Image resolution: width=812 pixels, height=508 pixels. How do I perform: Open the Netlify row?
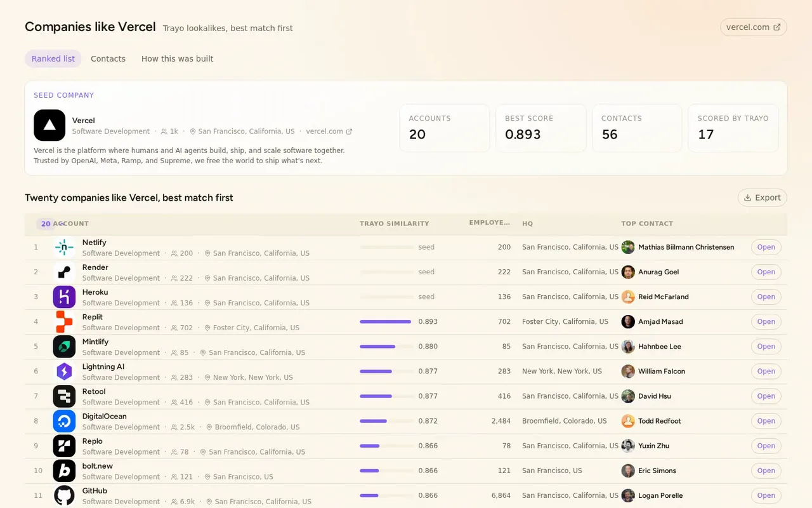pos(766,247)
